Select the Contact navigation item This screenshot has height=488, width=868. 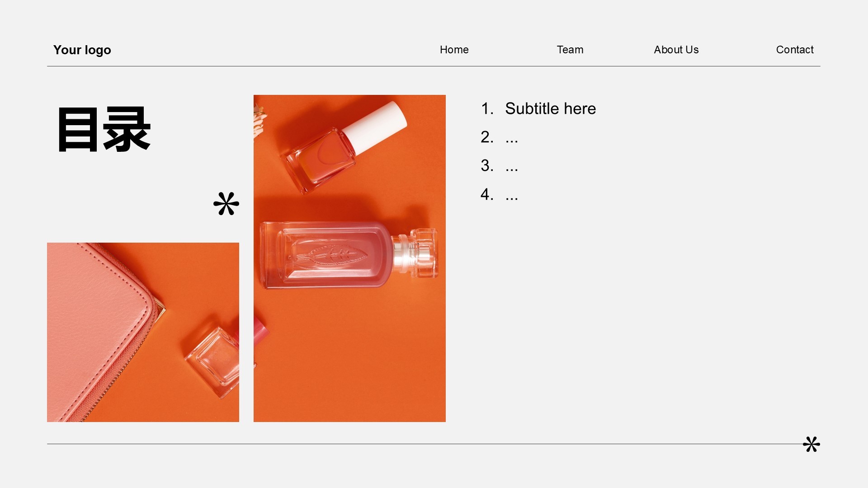click(x=794, y=50)
